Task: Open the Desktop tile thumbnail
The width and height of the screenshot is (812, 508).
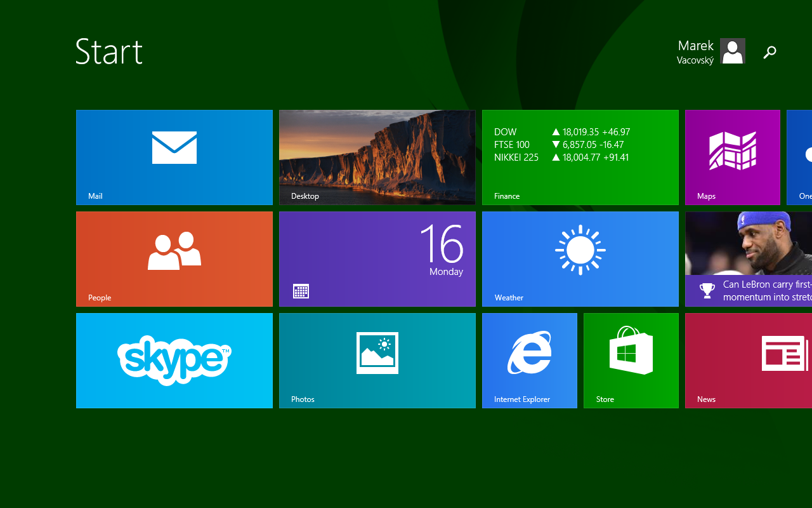Action: coord(377,157)
